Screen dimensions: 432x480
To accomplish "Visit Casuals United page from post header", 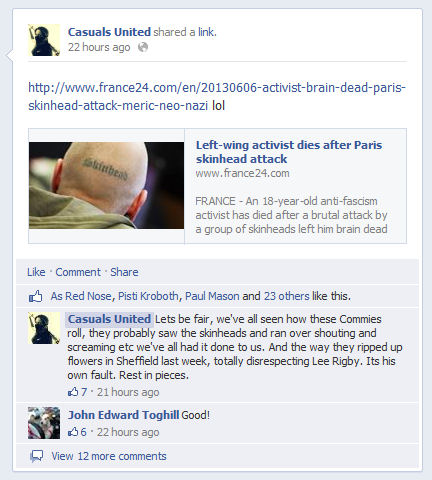I will (x=109, y=32).
